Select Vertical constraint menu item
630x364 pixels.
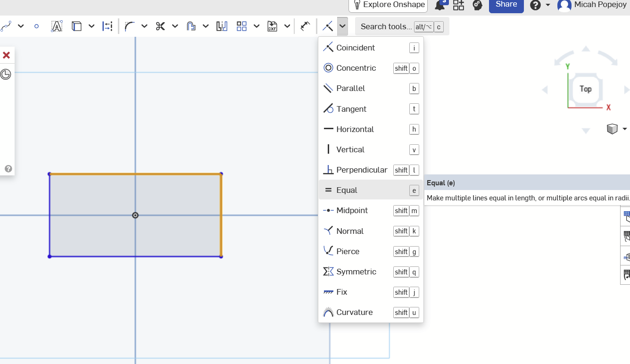[371, 149]
